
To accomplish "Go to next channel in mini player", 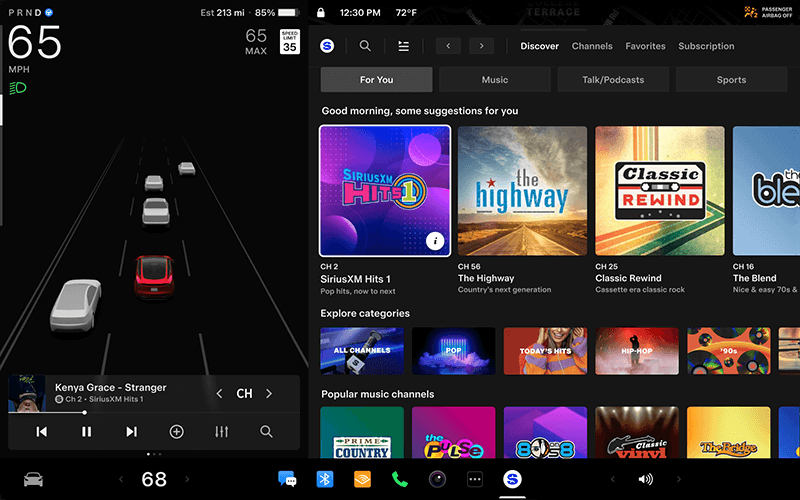I will (x=269, y=394).
